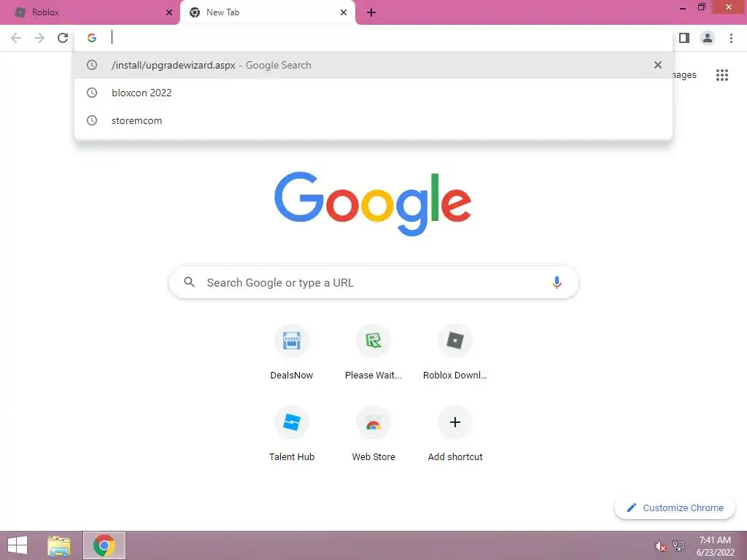
Task: Start voice search with the microphone
Action: pyautogui.click(x=557, y=282)
